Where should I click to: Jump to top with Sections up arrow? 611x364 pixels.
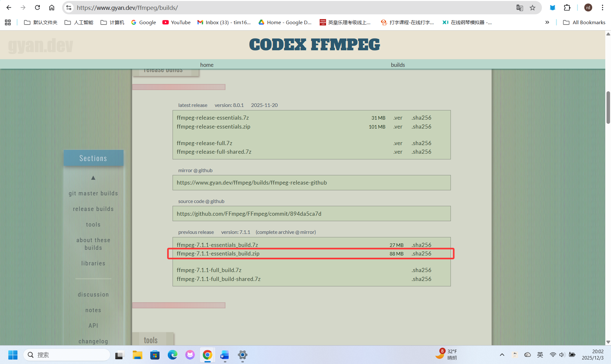[93, 178]
